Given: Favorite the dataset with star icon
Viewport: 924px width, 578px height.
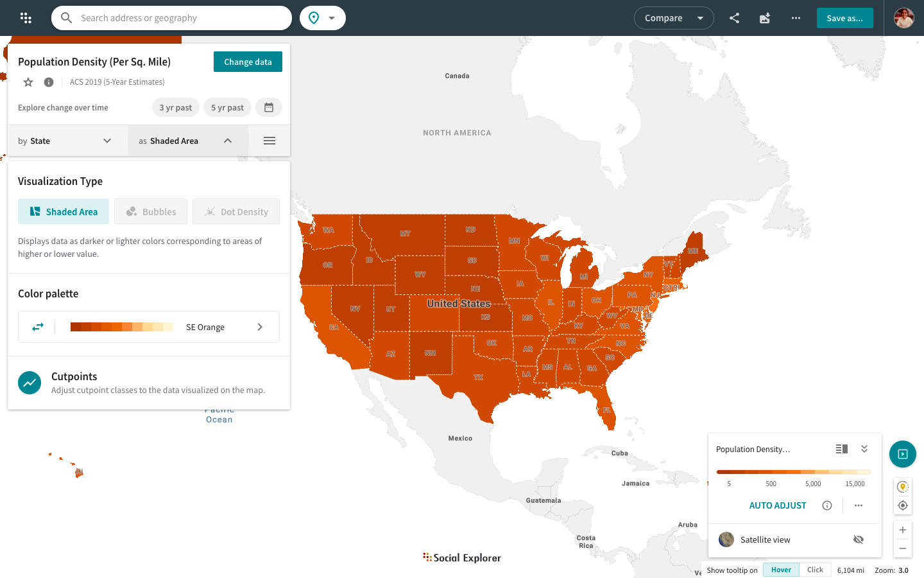Looking at the screenshot, I should tap(28, 82).
